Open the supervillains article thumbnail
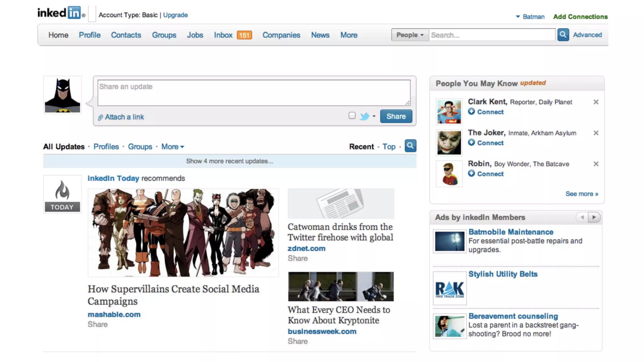 point(183,233)
